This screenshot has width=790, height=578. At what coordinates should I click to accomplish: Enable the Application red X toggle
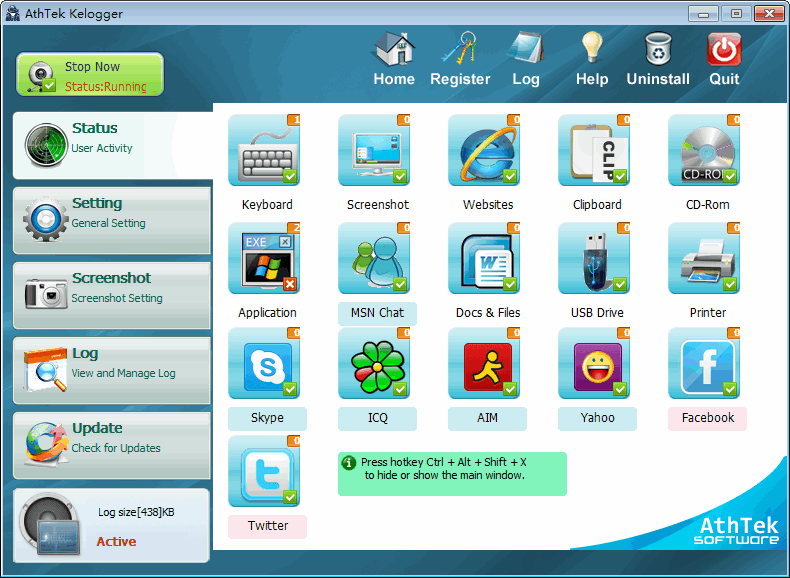pyautogui.click(x=290, y=284)
